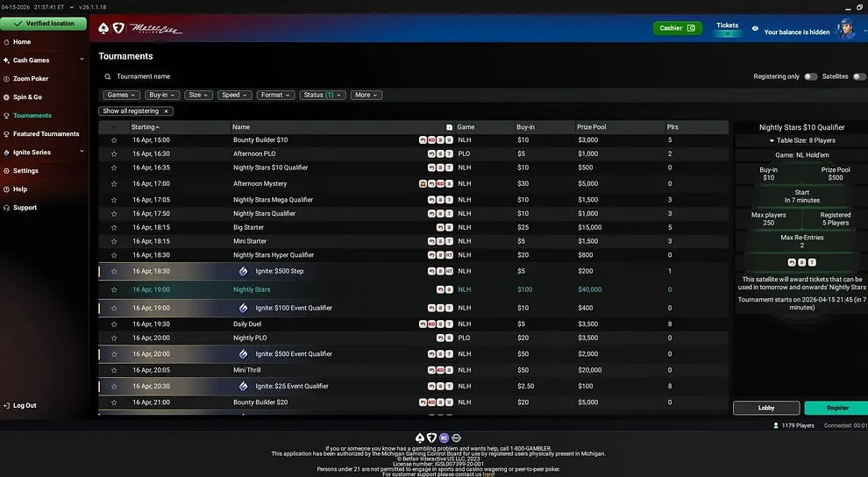Open the Cashier
Image resolution: width=868 pixels, height=477 pixels.
pyautogui.click(x=678, y=28)
